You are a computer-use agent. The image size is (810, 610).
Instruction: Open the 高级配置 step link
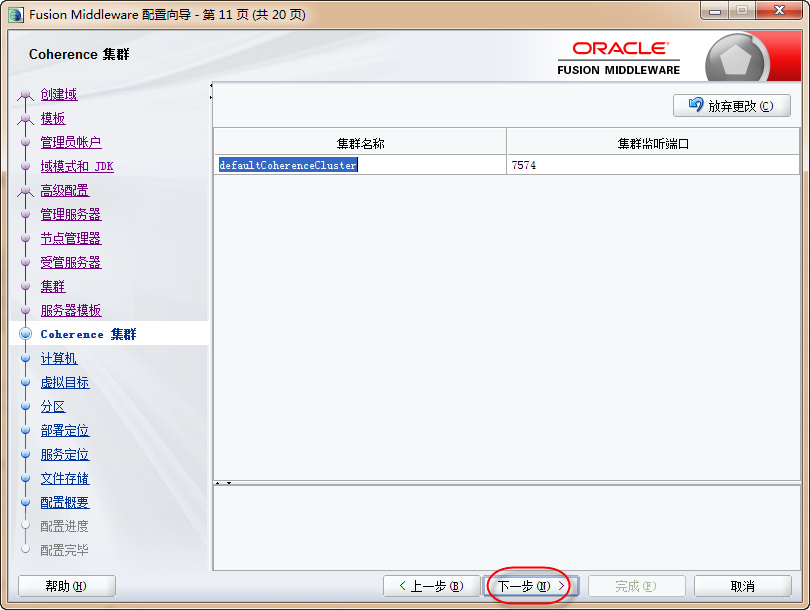coord(65,190)
